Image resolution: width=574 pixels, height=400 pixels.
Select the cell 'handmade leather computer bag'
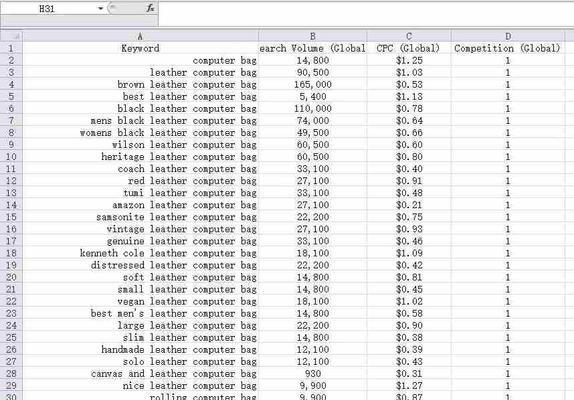tap(140, 350)
